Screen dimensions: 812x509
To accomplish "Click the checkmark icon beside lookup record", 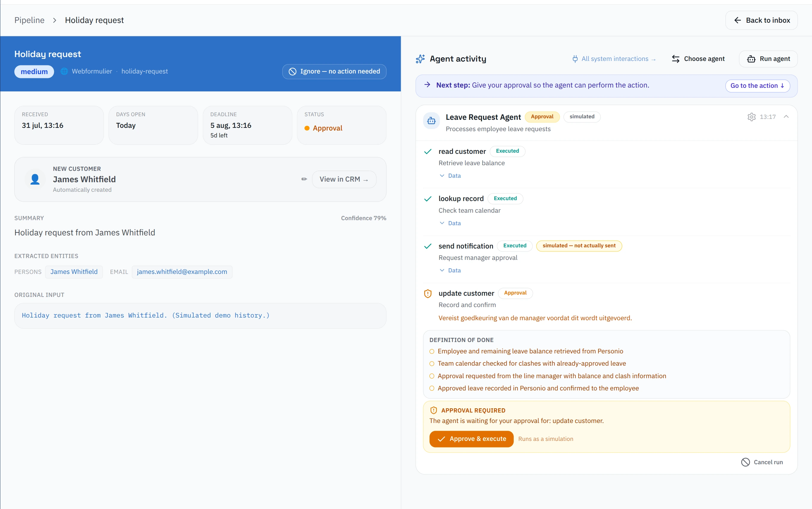I will point(427,199).
